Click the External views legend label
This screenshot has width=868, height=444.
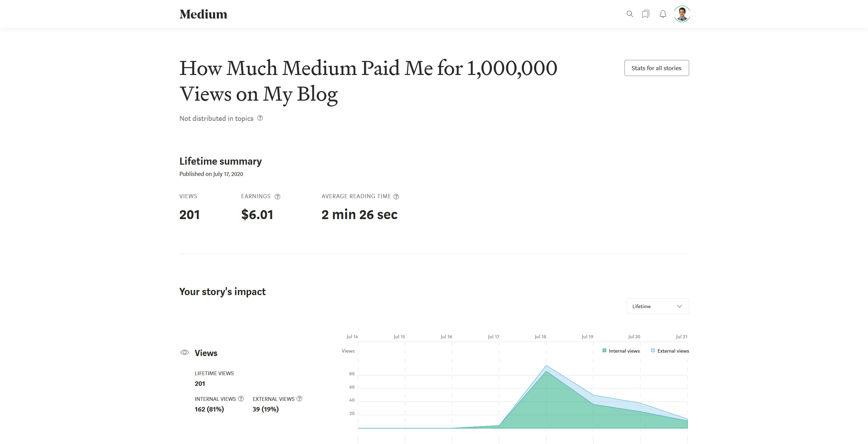click(x=673, y=351)
